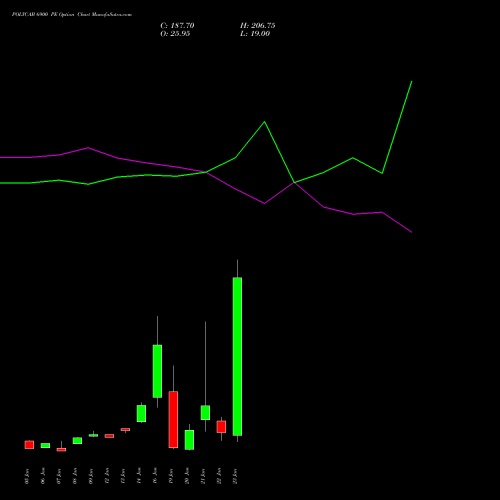
Task: Select the high value H: 206.75
Action: pyautogui.click(x=257, y=26)
